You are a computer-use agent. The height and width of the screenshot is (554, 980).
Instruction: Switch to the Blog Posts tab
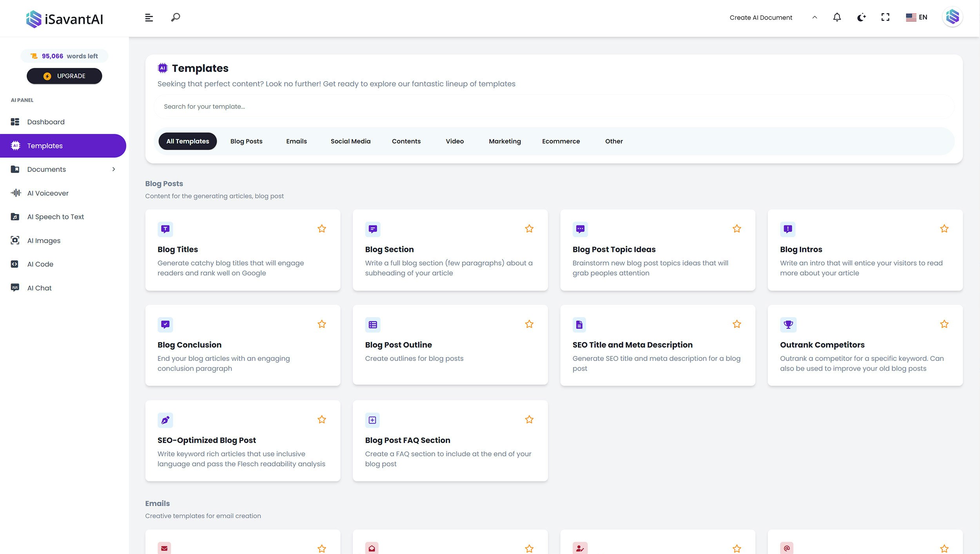(x=246, y=141)
